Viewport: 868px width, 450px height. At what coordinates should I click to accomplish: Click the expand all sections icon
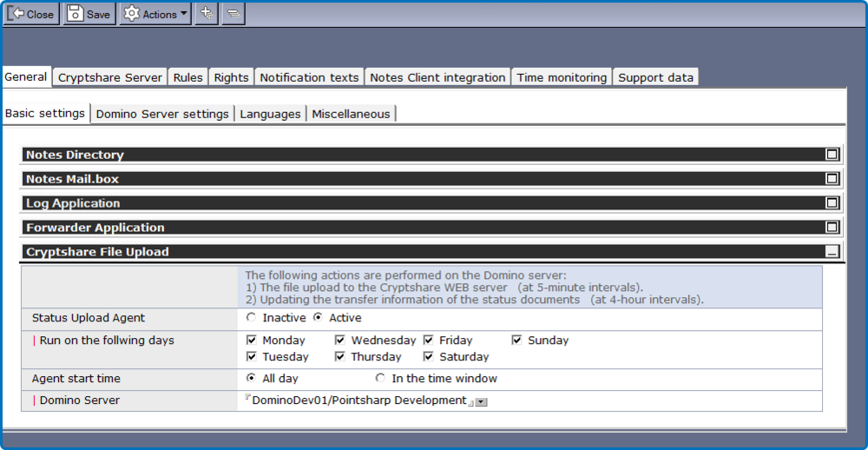[x=206, y=14]
